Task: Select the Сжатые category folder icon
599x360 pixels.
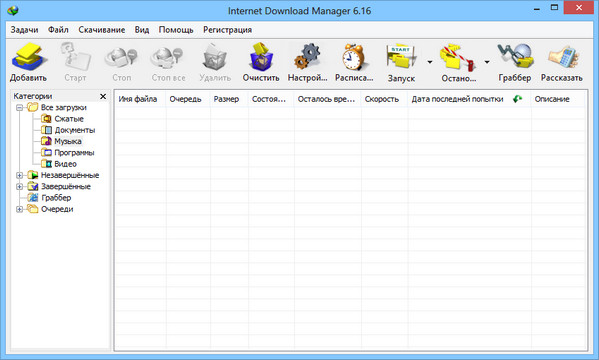Action: (46, 119)
